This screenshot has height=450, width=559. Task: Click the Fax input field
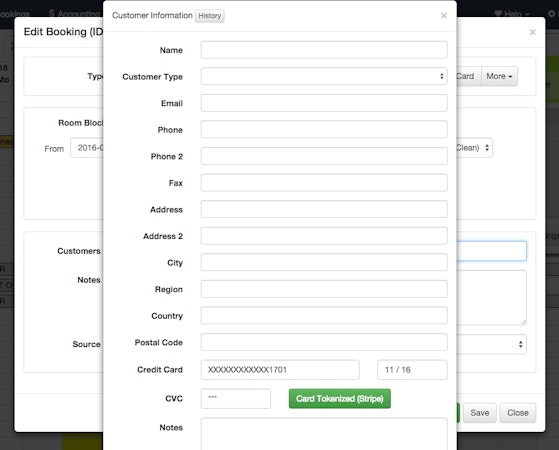[x=324, y=183]
